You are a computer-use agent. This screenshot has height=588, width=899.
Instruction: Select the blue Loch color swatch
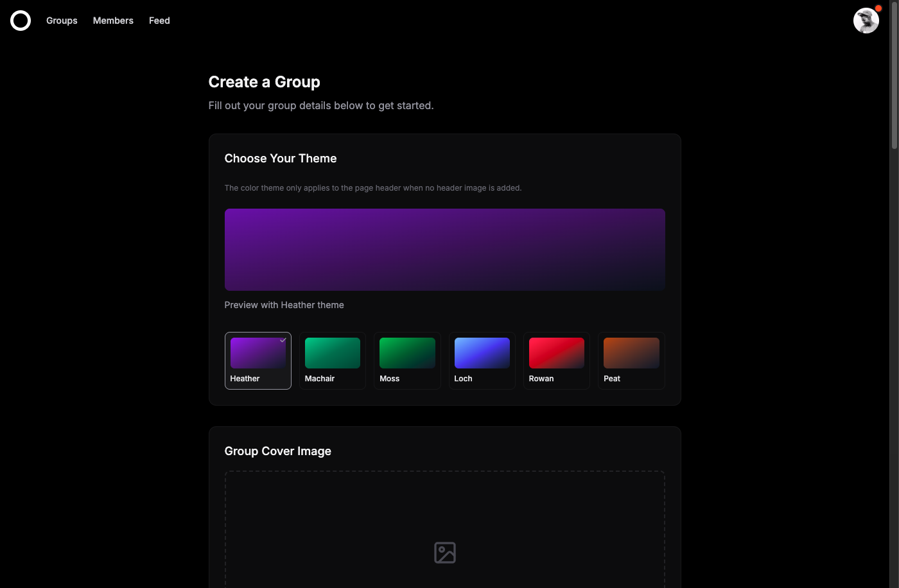[482, 353]
